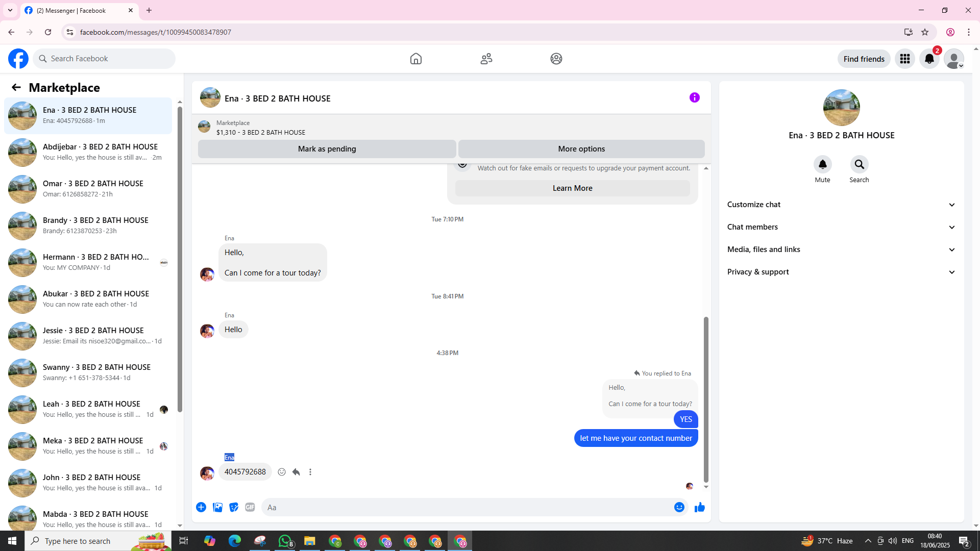Click the Marketplace chat list scrollbar

point(180,259)
